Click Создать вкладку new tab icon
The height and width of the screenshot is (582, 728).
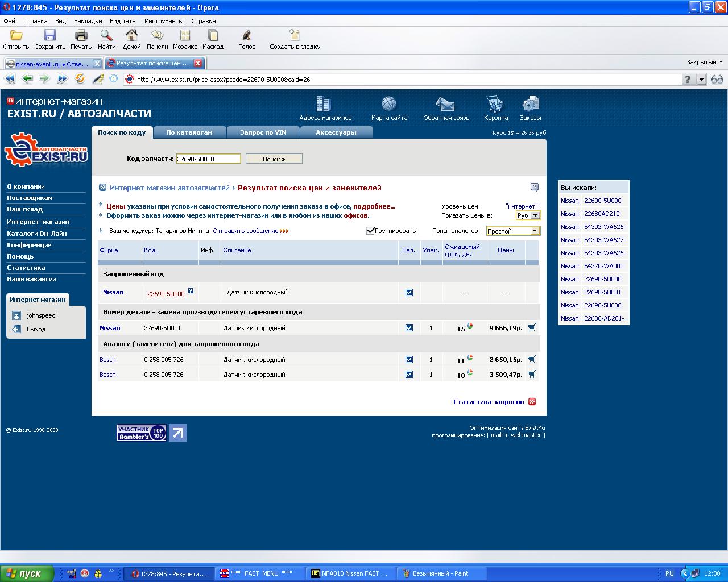click(x=295, y=35)
